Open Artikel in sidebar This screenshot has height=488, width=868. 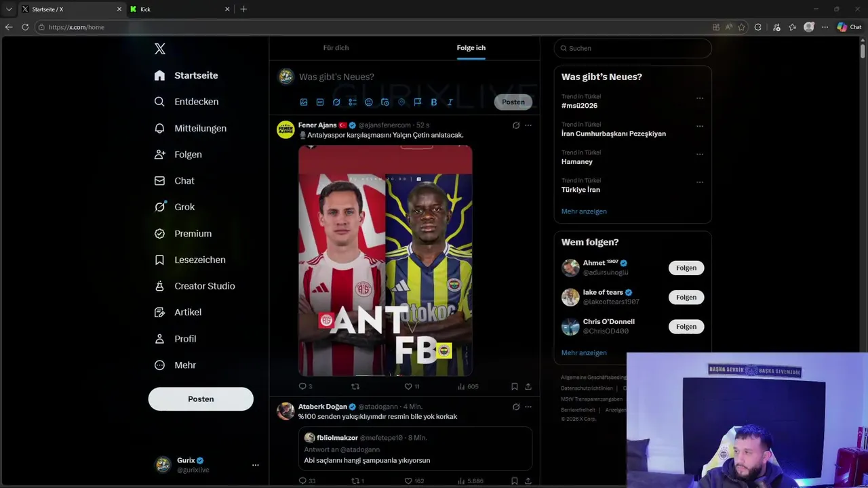click(178, 312)
